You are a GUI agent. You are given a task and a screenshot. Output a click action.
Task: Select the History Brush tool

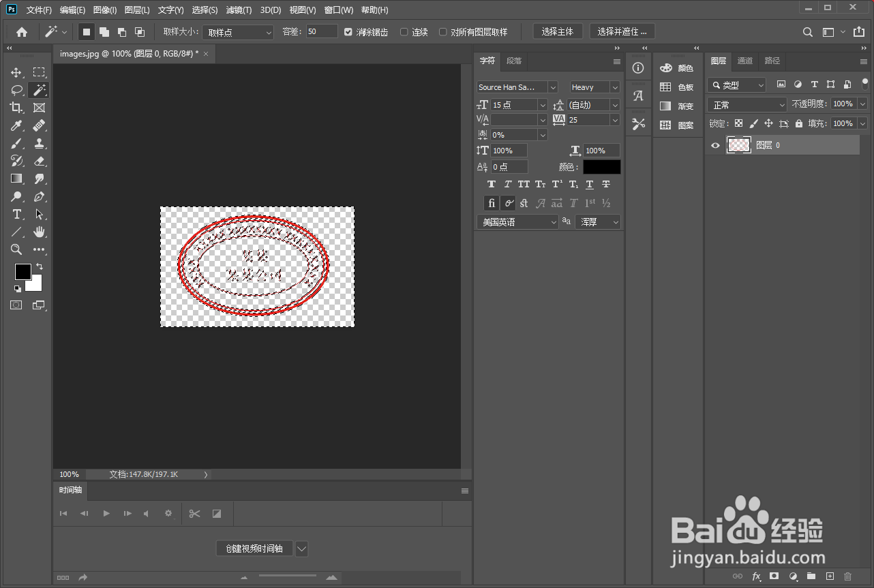(x=16, y=161)
